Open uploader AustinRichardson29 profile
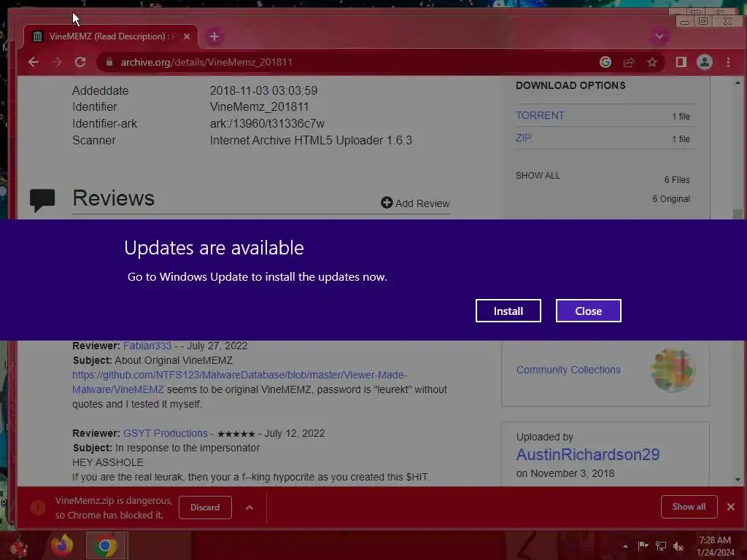The width and height of the screenshot is (747, 560). (x=588, y=455)
